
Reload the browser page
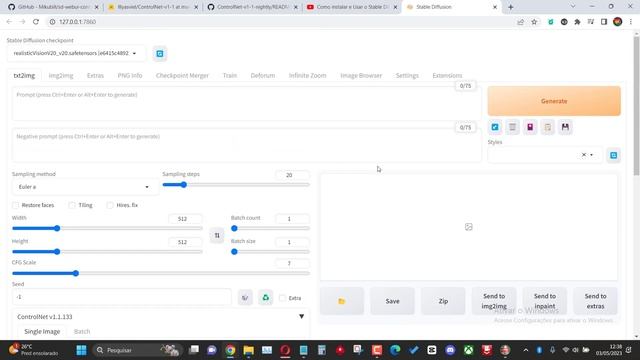click(36, 22)
